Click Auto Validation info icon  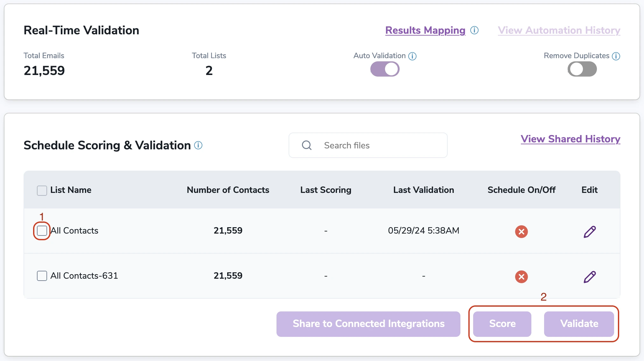click(412, 56)
